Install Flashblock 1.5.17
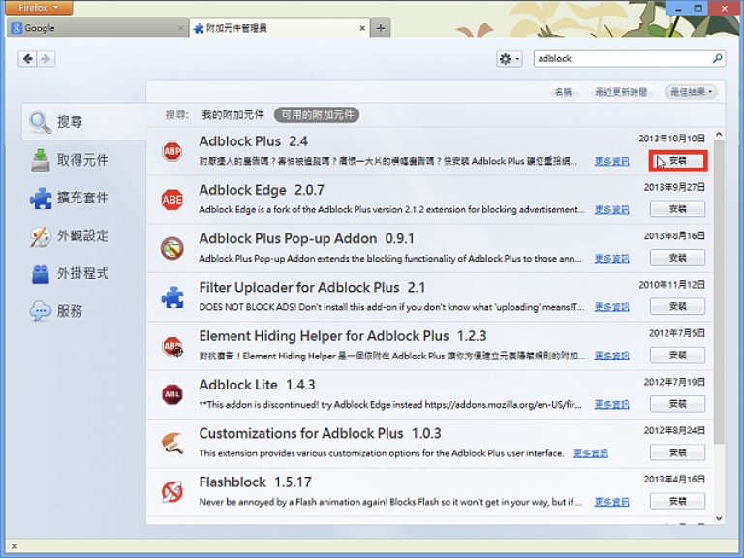This screenshot has height=560, width=744. click(677, 501)
